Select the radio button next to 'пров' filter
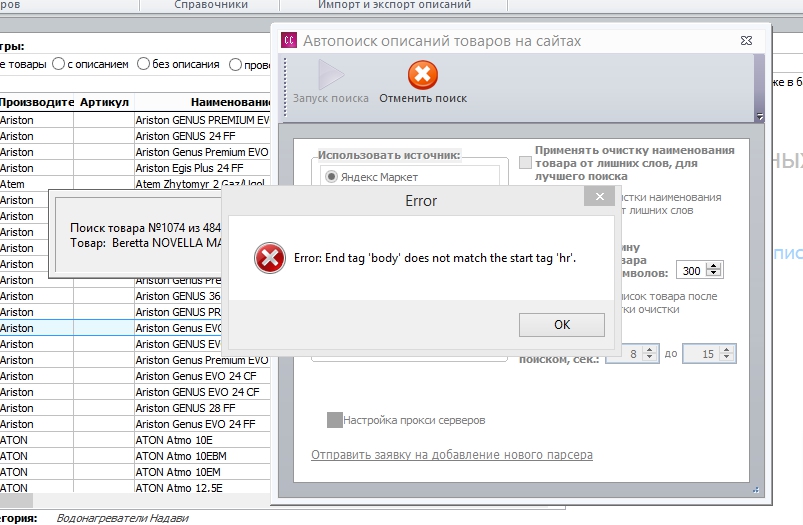Screen dimensions: 803x525 point(235,65)
